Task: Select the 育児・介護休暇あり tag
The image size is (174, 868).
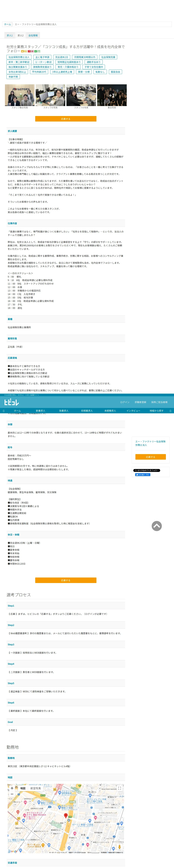Action: coord(68,67)
